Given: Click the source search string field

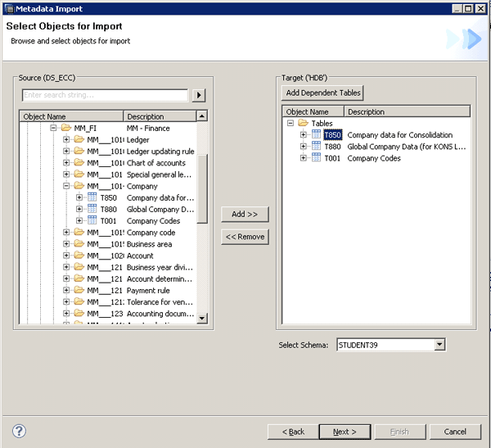Looking at the screenshot, I should [x=105, y=95].
